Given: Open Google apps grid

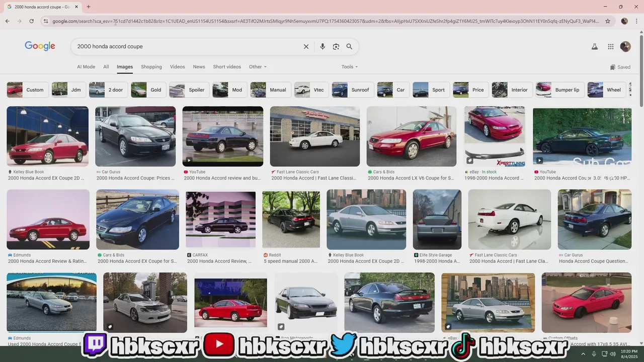Looking at the screenshot, I should click(611, 46).
